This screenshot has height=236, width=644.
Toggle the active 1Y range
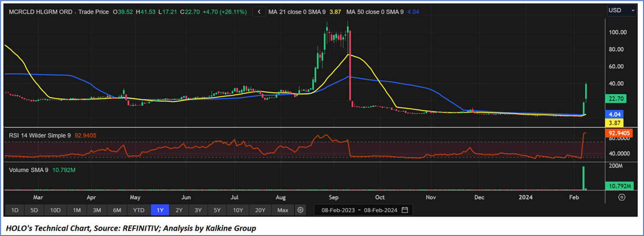click(x=159, y=210)
